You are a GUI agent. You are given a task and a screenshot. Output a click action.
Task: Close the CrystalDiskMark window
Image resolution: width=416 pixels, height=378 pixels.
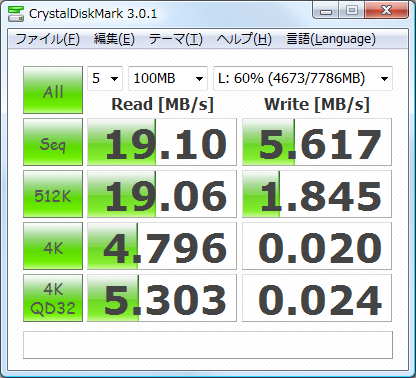[386, 11]
